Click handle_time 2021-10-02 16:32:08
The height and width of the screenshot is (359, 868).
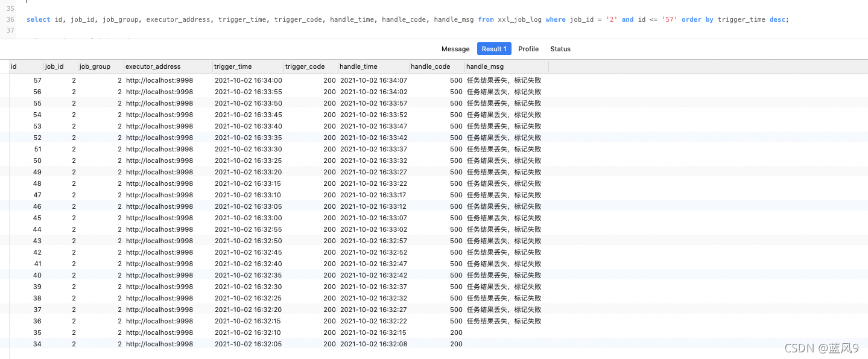click(x=374, y=344)
